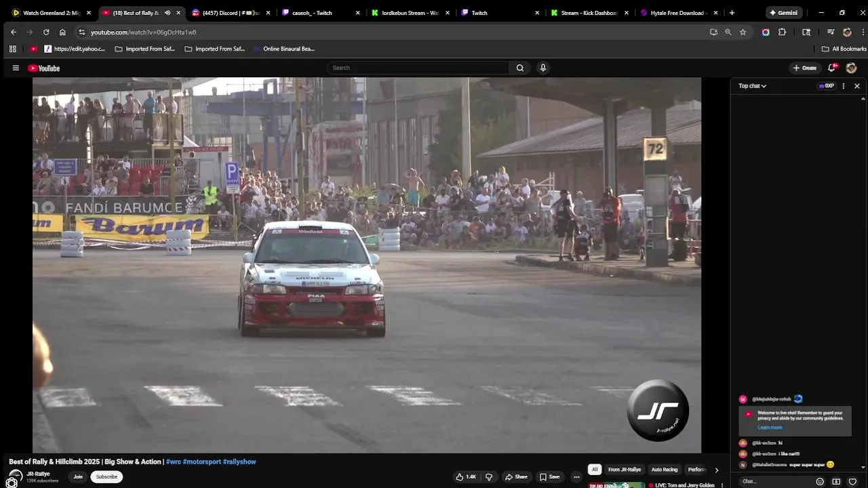The width and height of the screenshot is (868, 488).
Task: Join the JR-Rallye channel membership
Action: tap(78, 476)
